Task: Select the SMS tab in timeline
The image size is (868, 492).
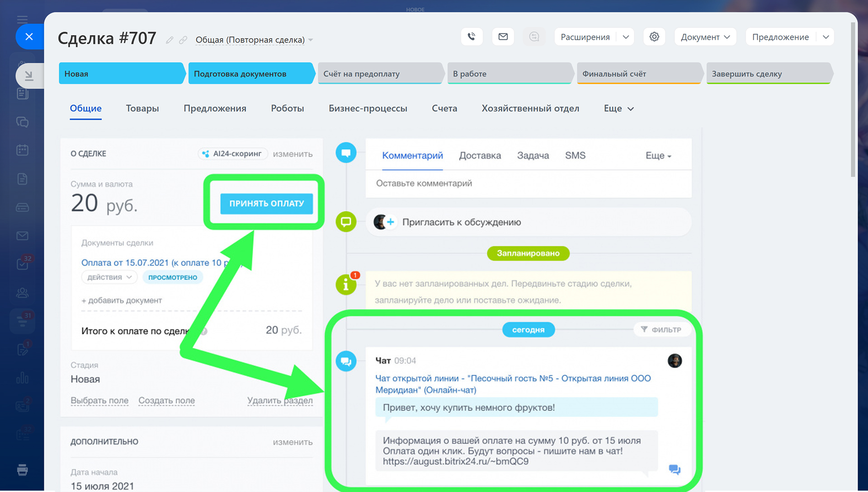Action: click(x=575, y=155)
